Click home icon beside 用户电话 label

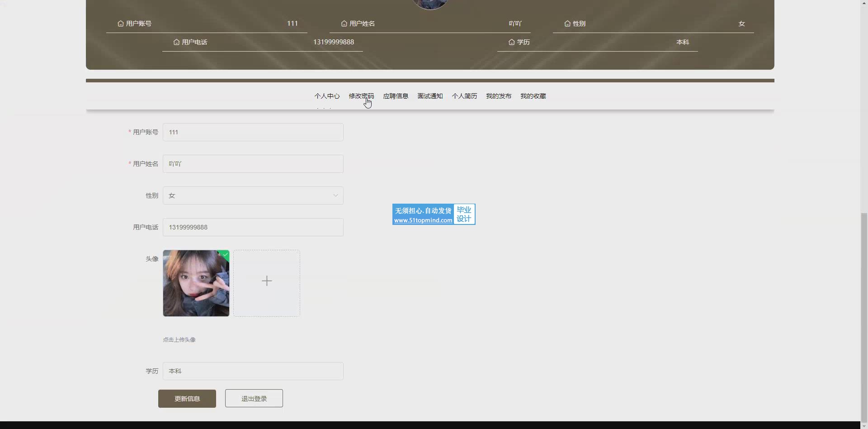[x=176, y=42]
